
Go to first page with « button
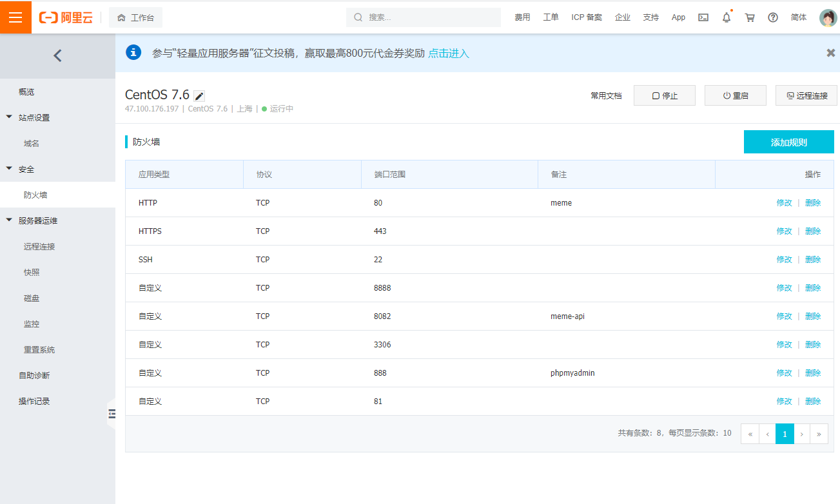(x=750, y=434)
